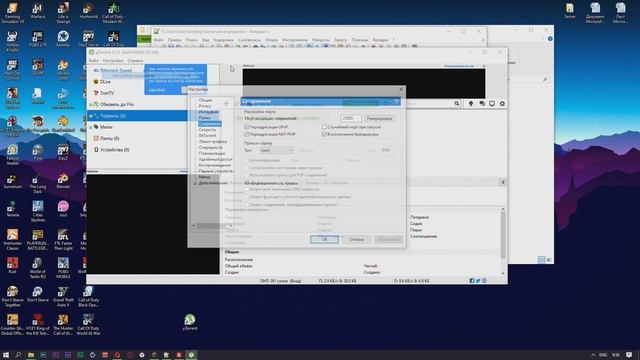Screen dimensions: 640x360
Task: Click the proxy port input field
Action: pyautogui.click(x=386, y=150)
